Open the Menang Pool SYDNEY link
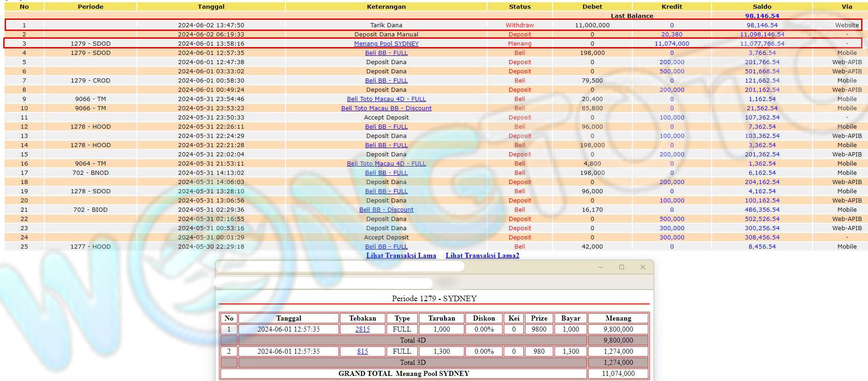The image size is (868, 381). (386, 44)
